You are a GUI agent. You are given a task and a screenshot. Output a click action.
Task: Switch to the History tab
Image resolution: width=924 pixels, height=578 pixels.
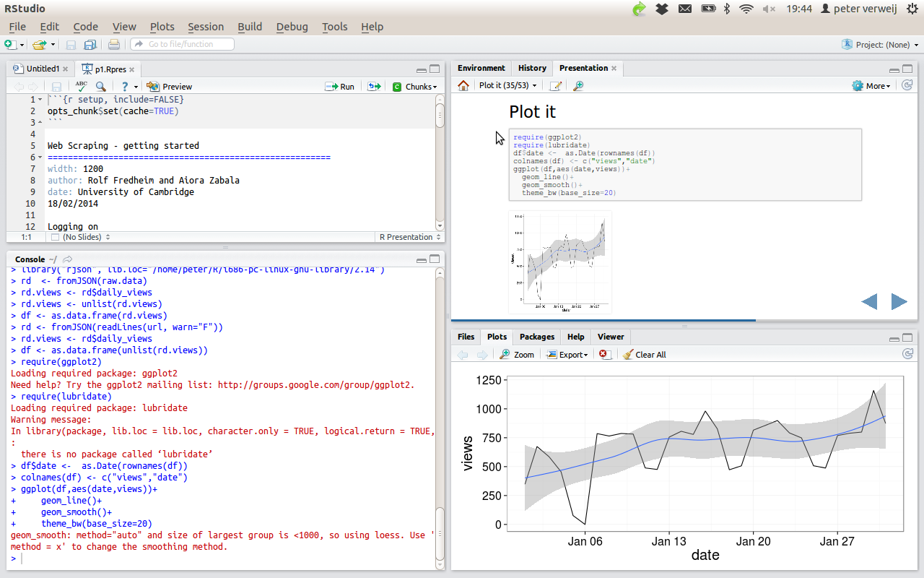532,68
